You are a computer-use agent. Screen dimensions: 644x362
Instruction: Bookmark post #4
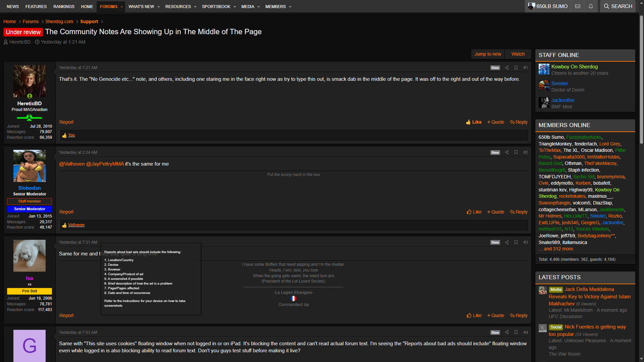(x=516, y=332)
